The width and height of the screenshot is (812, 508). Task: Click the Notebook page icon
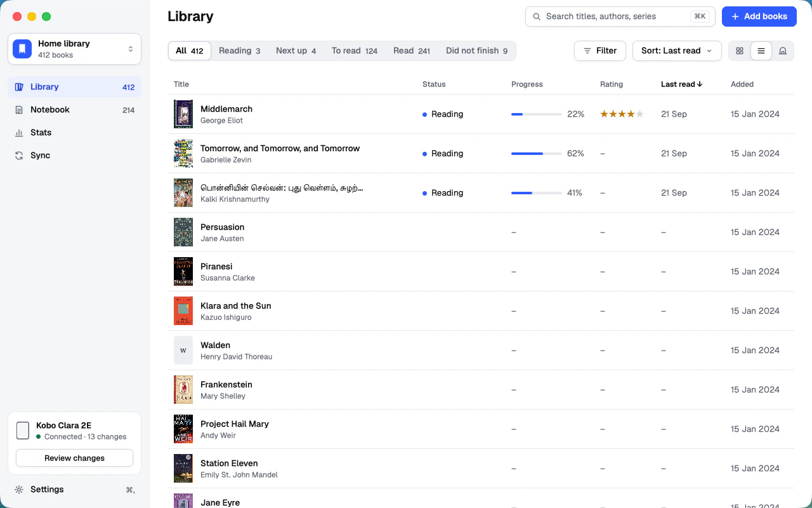pyautogui.click(x=19, y=110)
